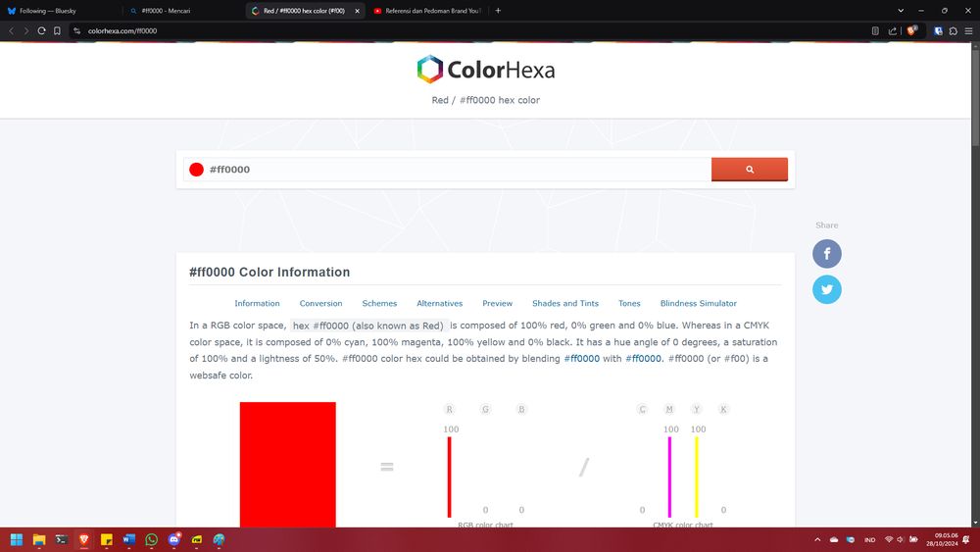Viewport: 980px width, 552px height.
Task: Open OneDrive cloud tray icon
Action: 834,539
